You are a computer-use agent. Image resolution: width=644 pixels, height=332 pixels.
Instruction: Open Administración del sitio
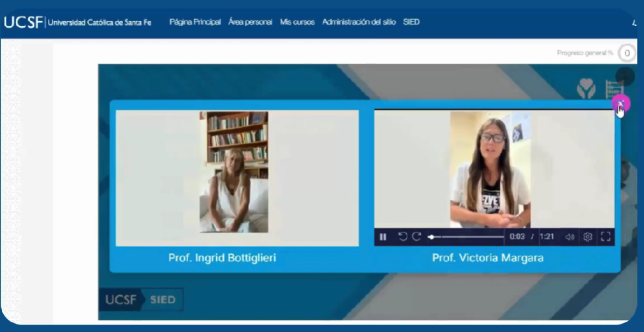coord(358,22)
